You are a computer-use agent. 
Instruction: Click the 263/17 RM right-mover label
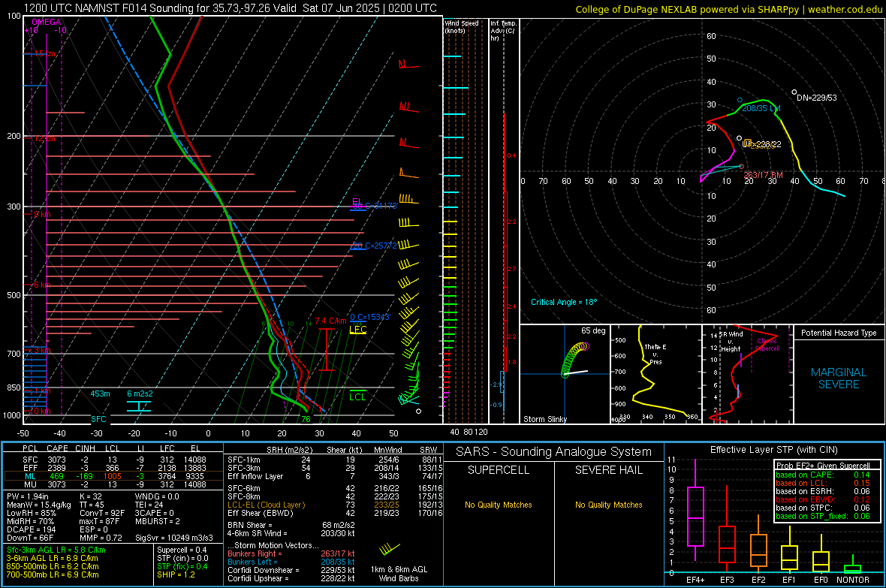[x=764, y=175]
